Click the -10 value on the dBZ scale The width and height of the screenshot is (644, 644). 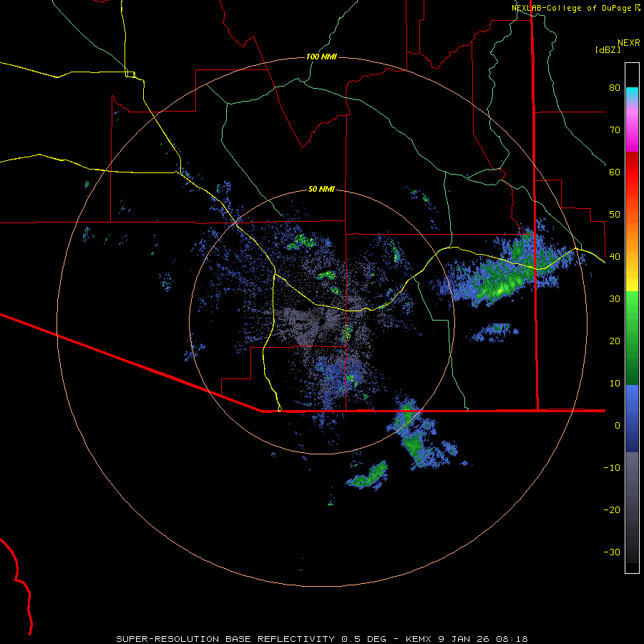click(612, 468)
